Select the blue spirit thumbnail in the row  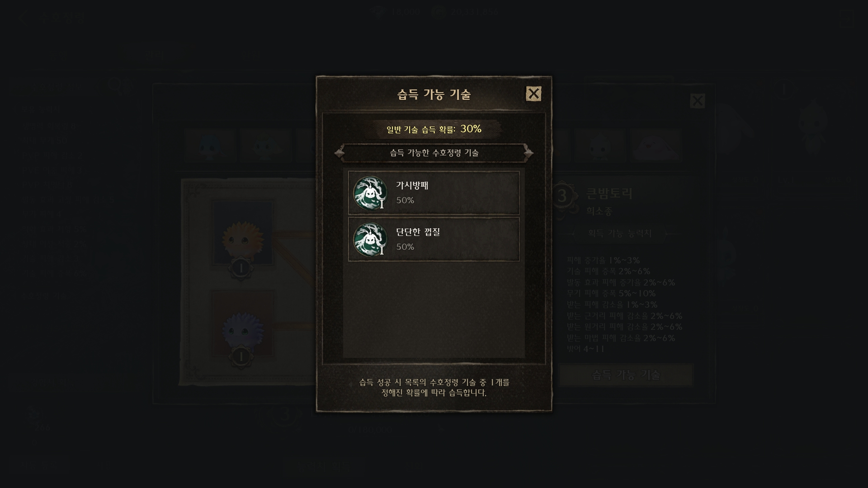[x=210, y=145]
